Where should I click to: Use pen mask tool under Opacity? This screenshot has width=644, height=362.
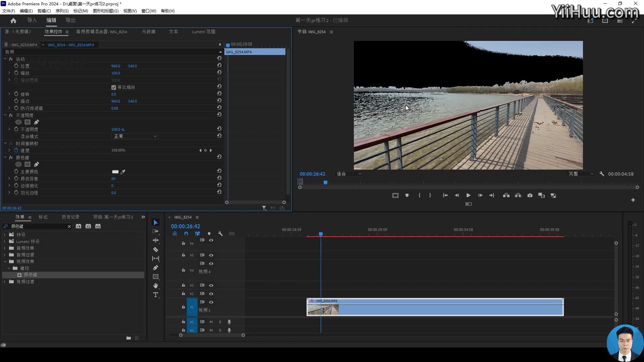pos(36,122)
